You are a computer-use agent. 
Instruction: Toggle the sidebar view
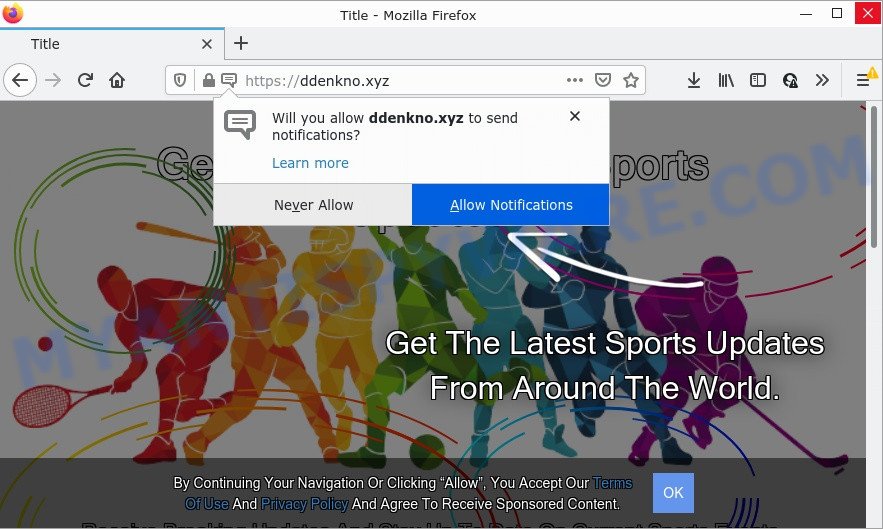click(x=758, y=81)
